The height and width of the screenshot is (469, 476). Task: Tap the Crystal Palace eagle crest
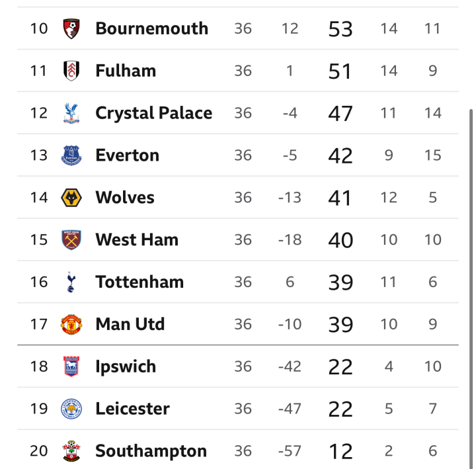coord(71,113)
